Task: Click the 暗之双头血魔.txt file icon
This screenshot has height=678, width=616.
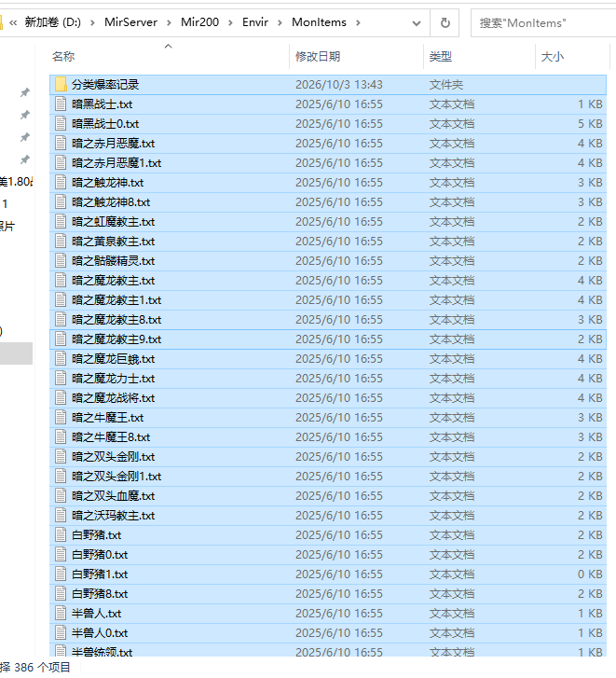Action: [x=61, y=495]
